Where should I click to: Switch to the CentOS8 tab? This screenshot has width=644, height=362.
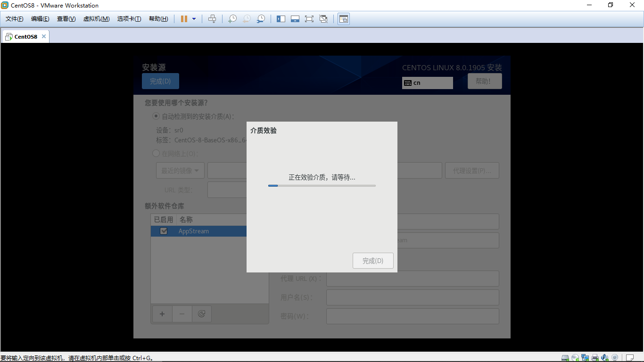(x=25, y=36)
